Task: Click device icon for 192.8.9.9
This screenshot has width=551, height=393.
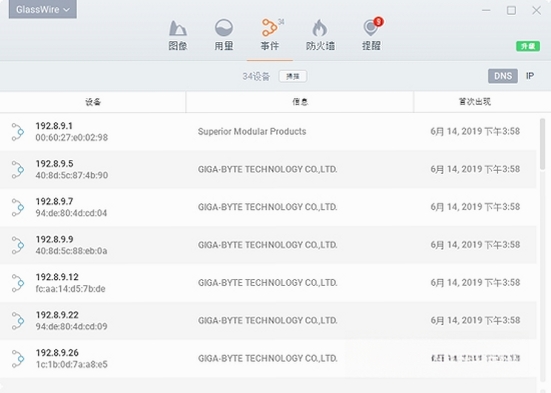Action: 18,245
